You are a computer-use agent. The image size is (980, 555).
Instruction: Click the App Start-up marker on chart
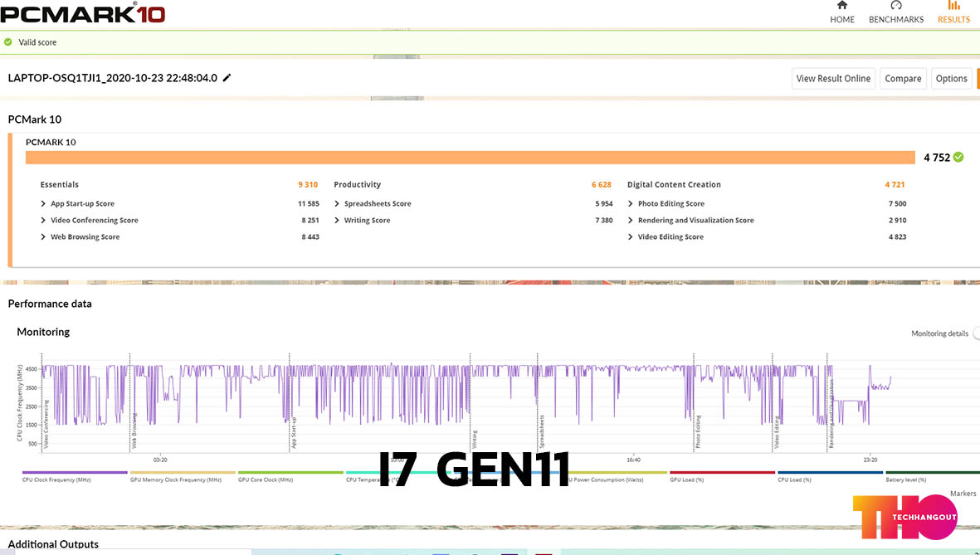294,432
